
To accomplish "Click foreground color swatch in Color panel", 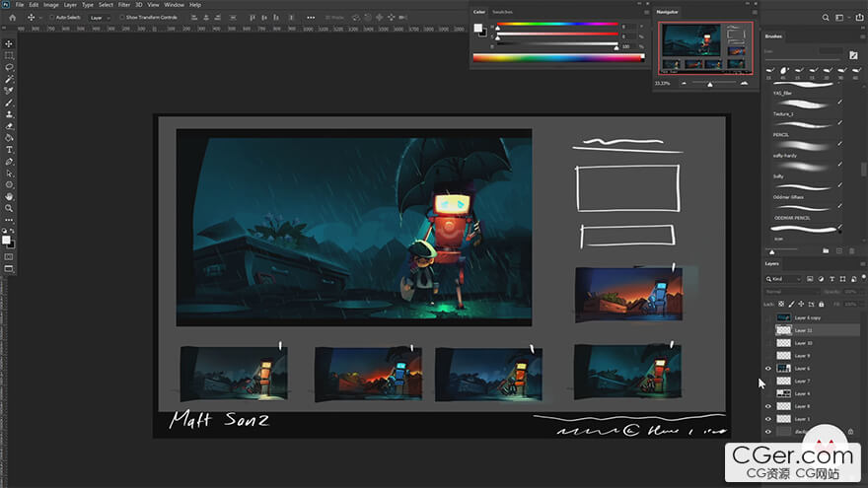I will 477,28.
